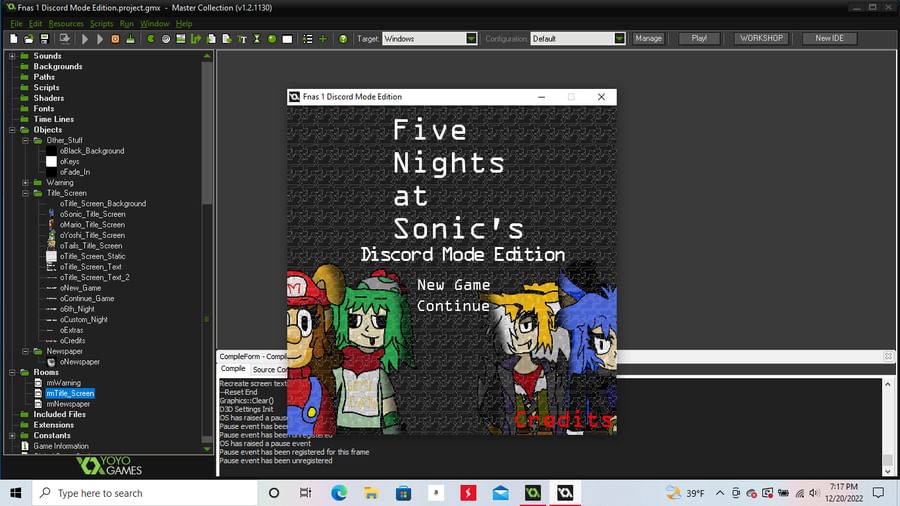Switch to the Compile tab
This screenshot has height=506, width=900.
(x=233, y=369)
